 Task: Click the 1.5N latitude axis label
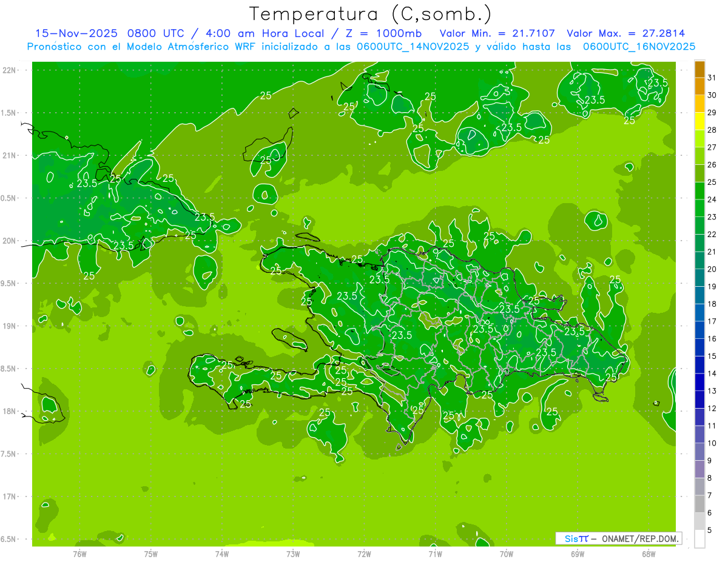click(x=8, y=113)
